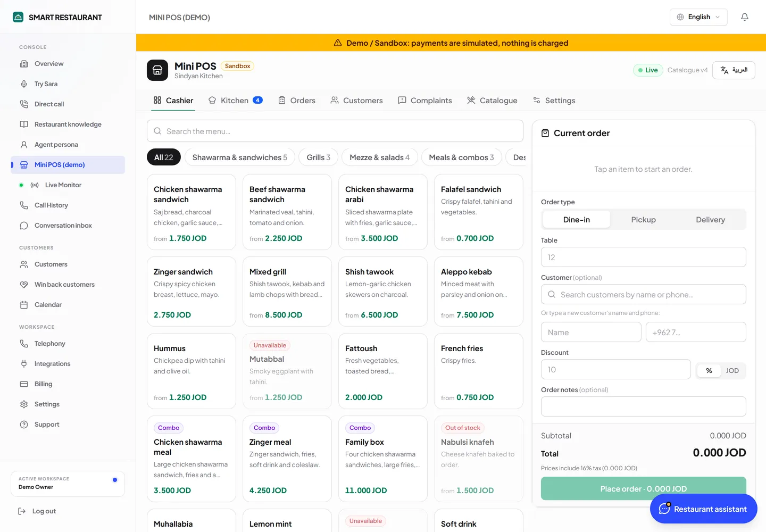Viewport: 766px width, 532px height.
Task: Open Live Monitor in sidebar
Action: [68, 185]
